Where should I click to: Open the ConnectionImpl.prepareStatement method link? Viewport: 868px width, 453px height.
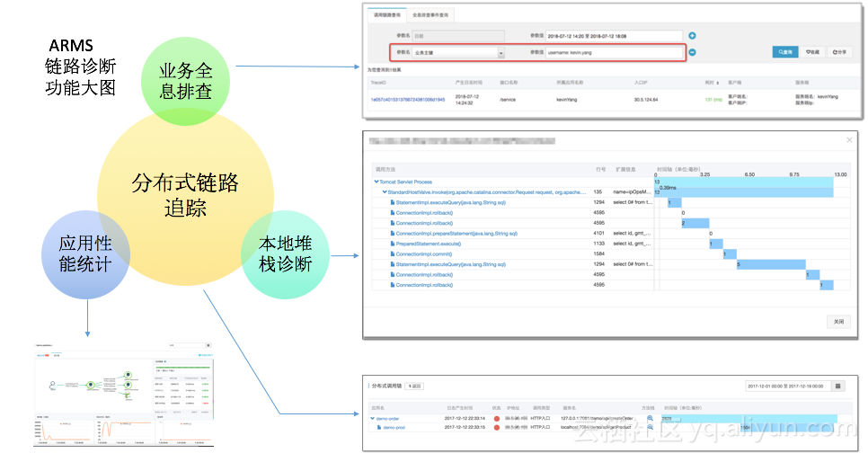click(456, 234)
